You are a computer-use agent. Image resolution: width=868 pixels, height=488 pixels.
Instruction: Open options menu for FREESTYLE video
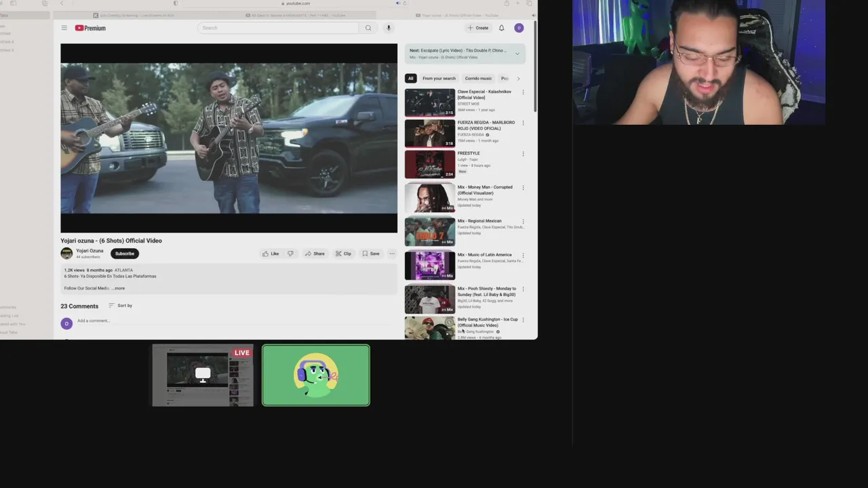click(523, 154)
